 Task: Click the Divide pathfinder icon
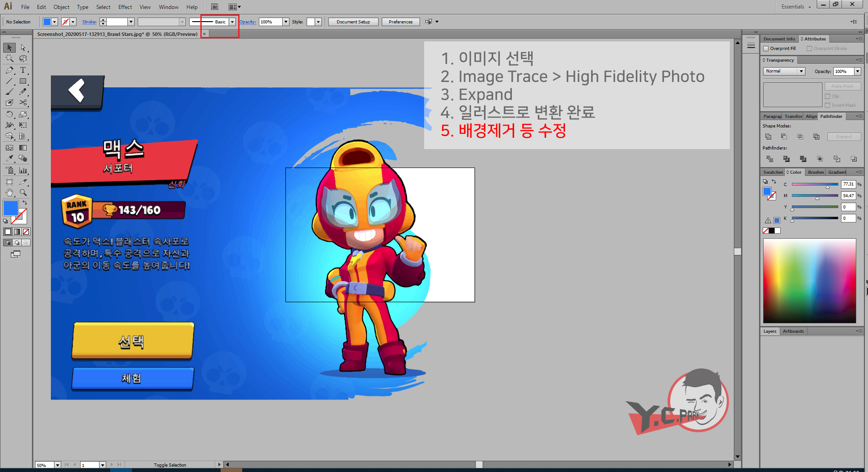coord(769,159)
